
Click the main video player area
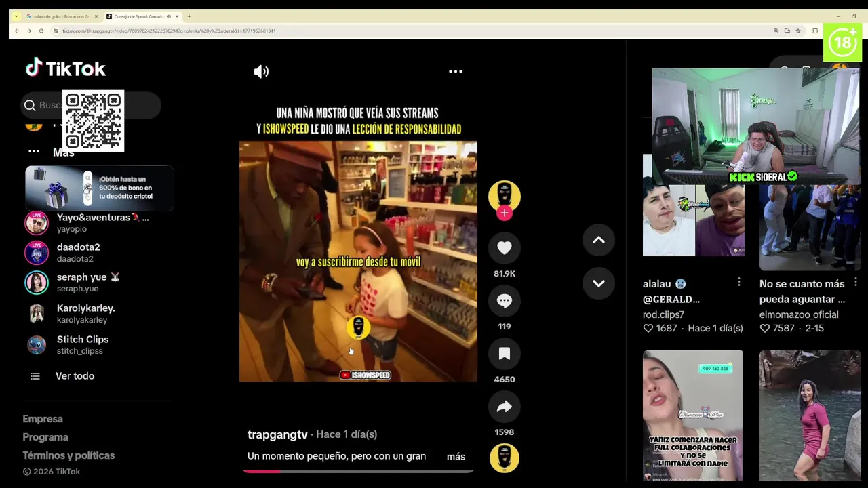[x=358, y=262]
